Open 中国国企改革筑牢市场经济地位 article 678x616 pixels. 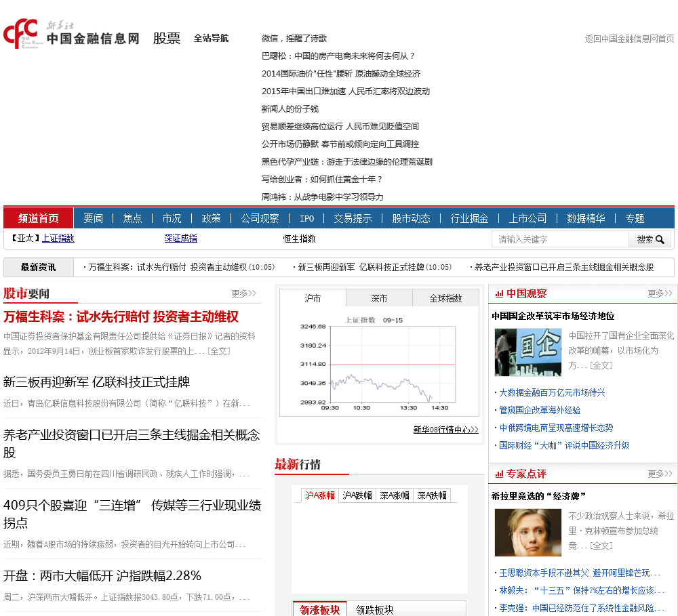(553, 316)
